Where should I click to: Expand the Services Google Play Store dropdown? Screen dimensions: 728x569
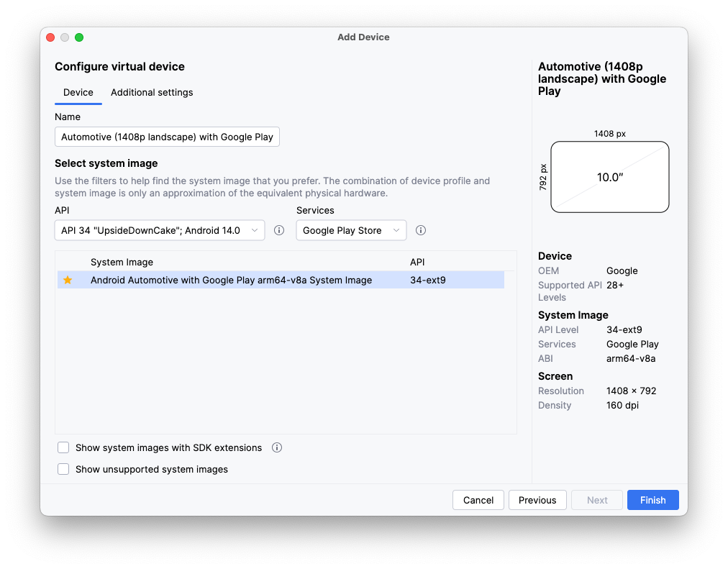click(351, 230)
